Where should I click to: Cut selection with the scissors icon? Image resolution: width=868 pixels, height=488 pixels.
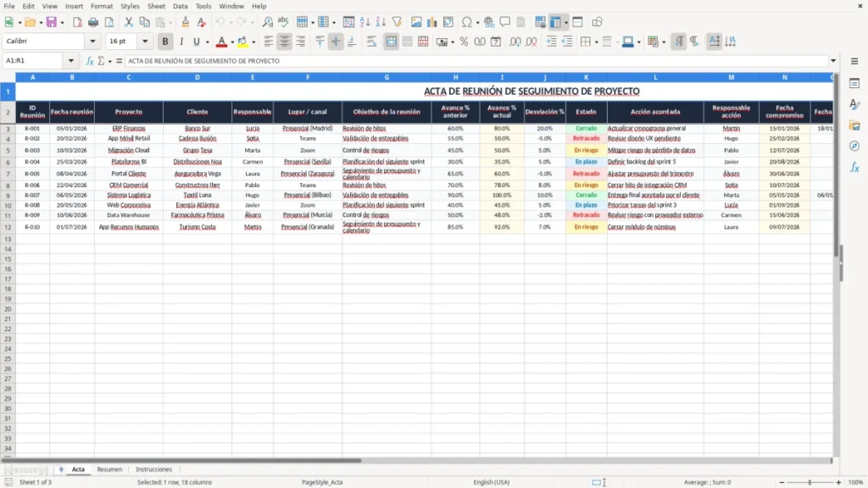point(129,22)
